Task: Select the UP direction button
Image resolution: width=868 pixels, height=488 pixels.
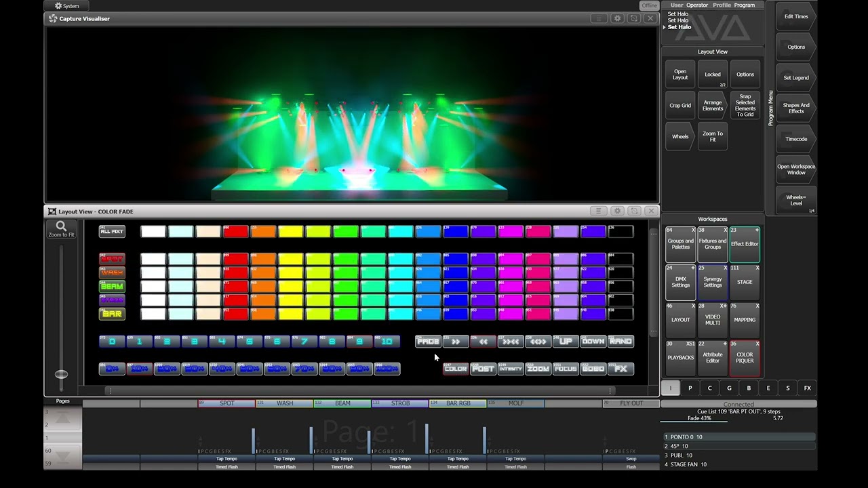Action: click(x=566, y=342)
